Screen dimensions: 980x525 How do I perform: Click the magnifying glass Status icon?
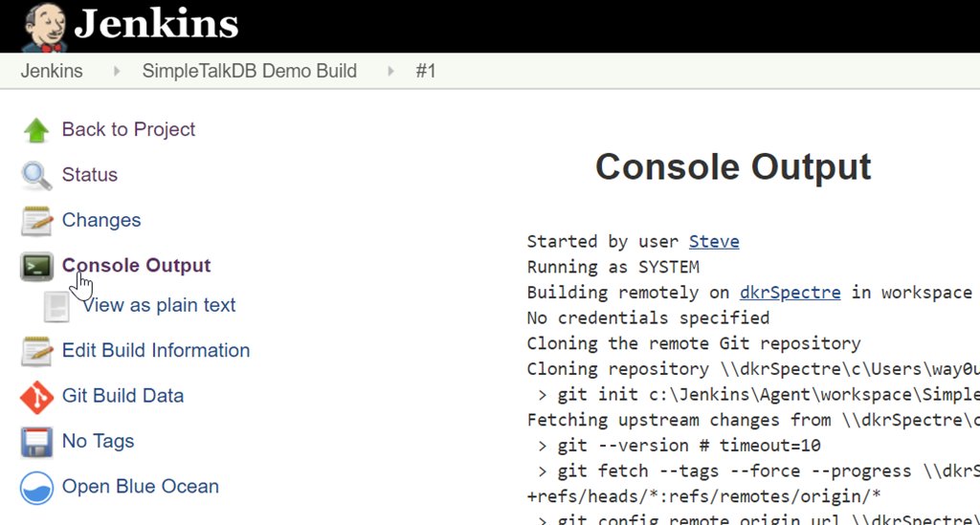(36, 175)
